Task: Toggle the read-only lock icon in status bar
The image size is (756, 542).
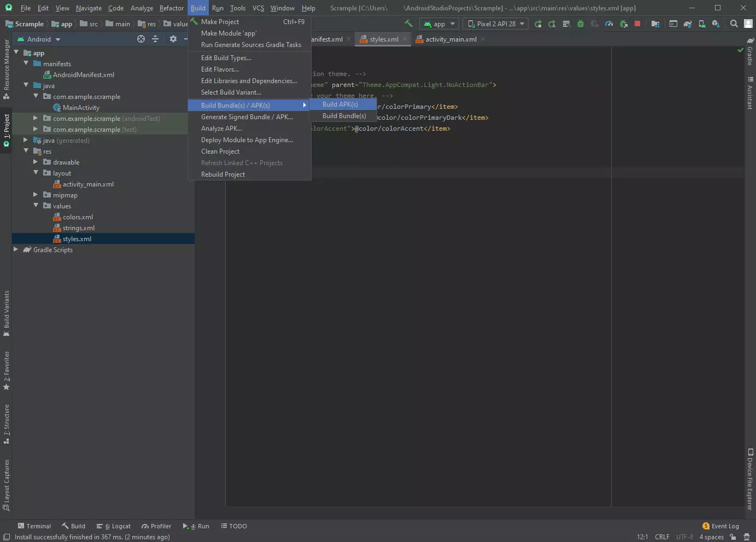Action: [x=733, y=537]
